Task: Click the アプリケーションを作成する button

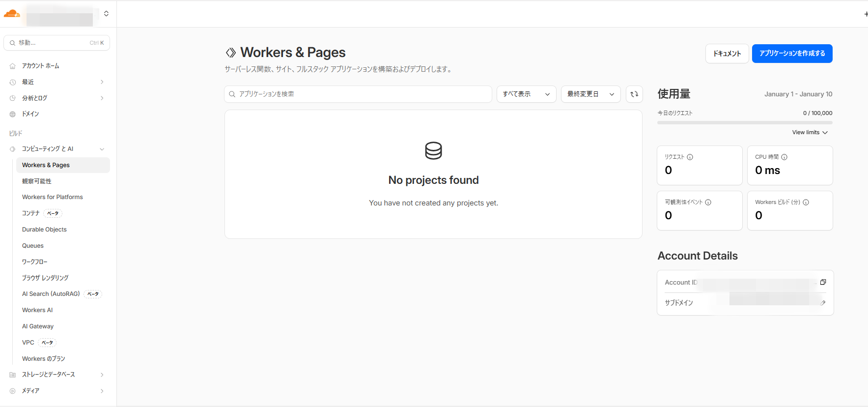Action: (x=792, y=54)
